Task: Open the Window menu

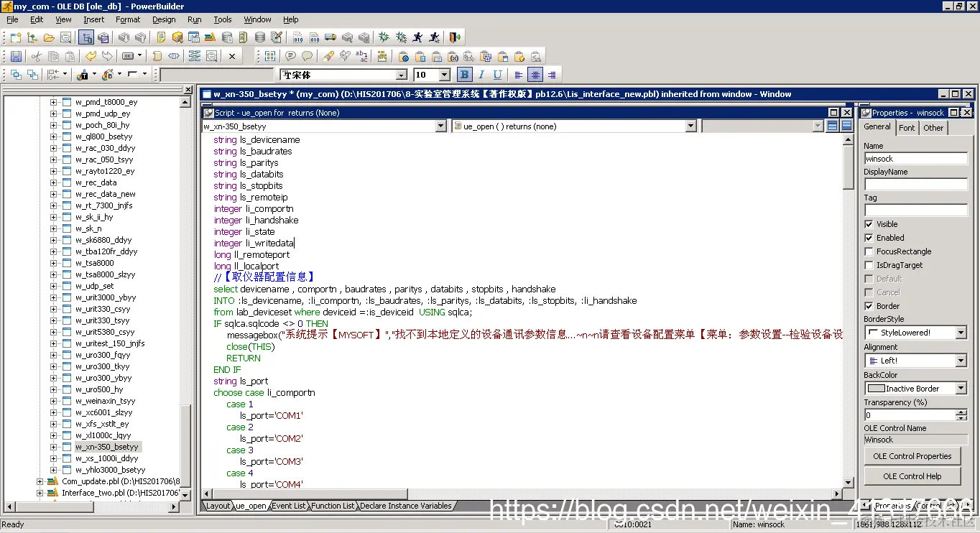Action: coord(257,19)
